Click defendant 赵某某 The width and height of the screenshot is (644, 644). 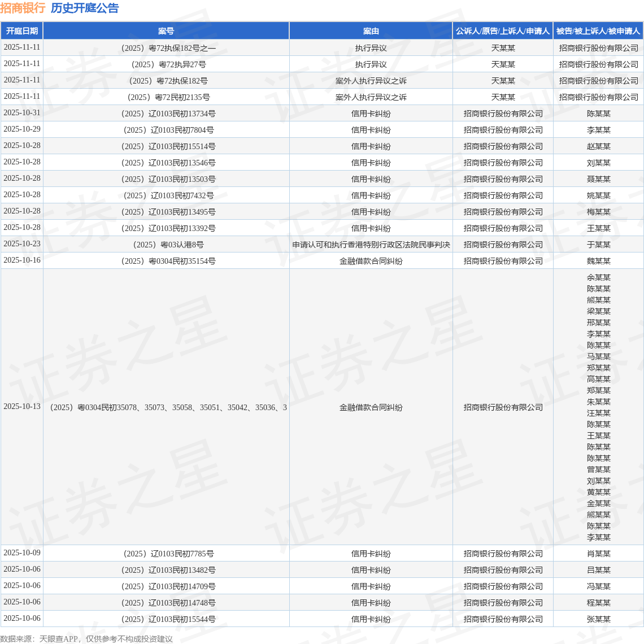click(598, 147)
